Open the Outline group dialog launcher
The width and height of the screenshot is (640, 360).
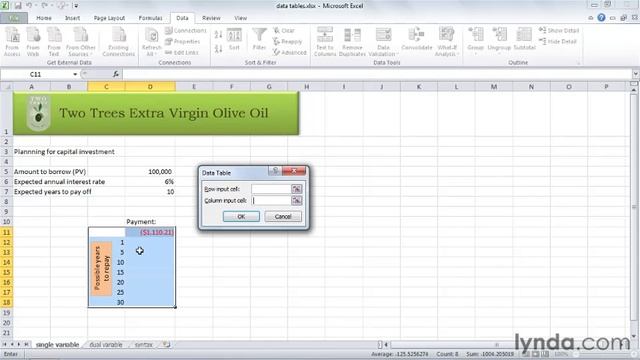(x=578, y=63)
